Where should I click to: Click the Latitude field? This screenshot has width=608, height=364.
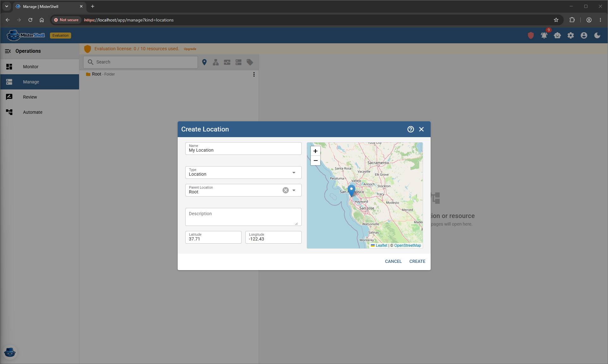[x=213, y=237]
